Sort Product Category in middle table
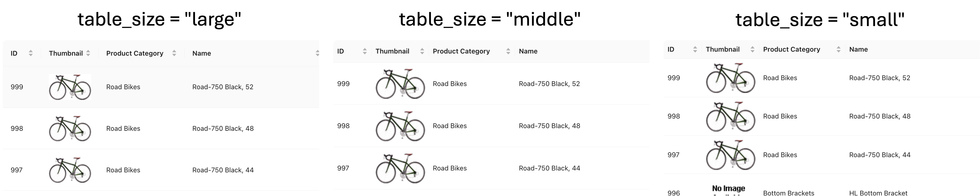Image resolution: width=980 pixels, height=196 pixels. pyautogui.click(x=508, y=51)
